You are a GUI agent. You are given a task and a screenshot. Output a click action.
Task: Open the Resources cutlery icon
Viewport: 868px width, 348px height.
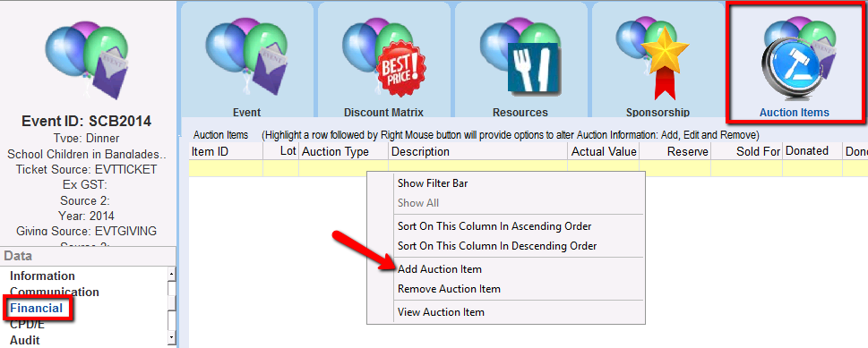click(520, 59)
